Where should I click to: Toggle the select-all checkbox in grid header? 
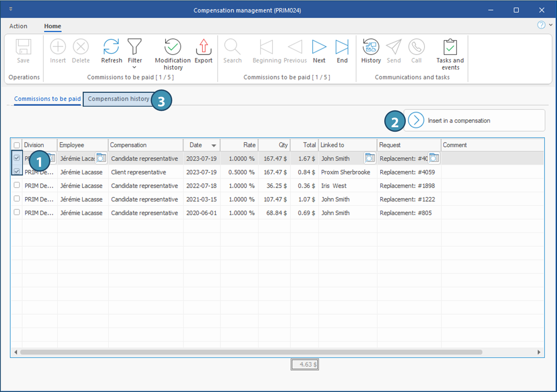tap(17, 145)
